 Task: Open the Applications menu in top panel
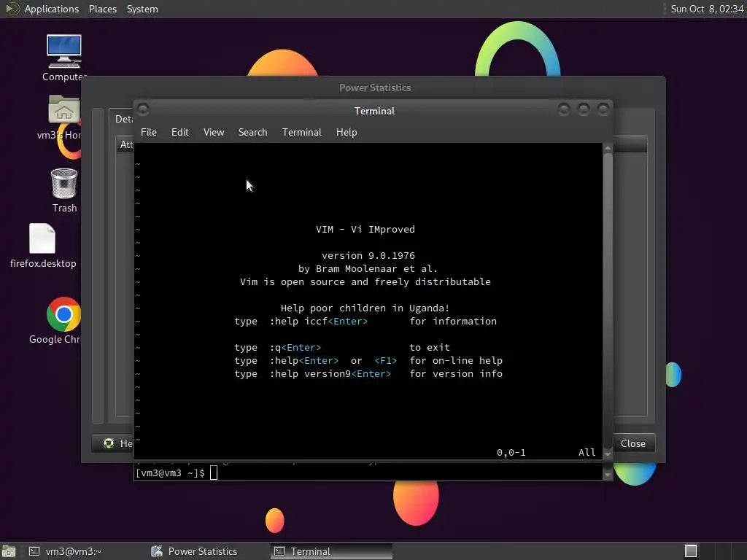click(x=52, y=9)
